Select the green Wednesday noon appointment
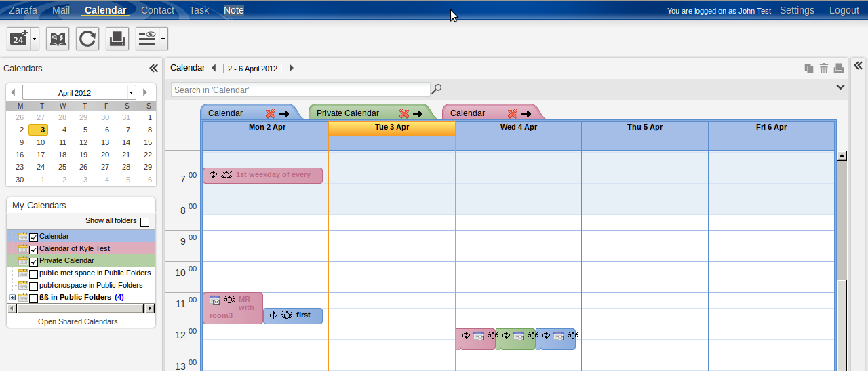 [515, 338]
